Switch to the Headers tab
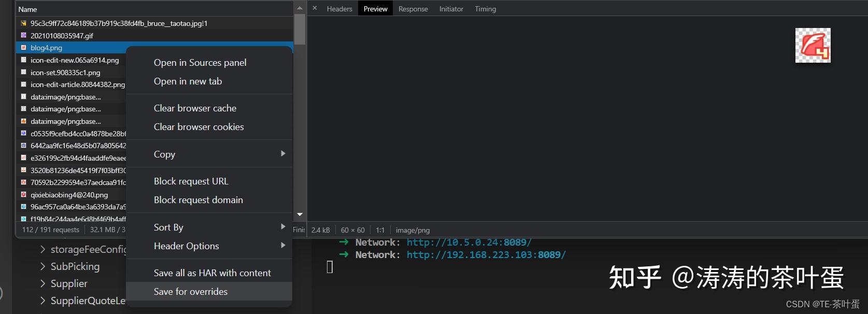Screen dimensions: 868x314 click(x=339, y=9)
